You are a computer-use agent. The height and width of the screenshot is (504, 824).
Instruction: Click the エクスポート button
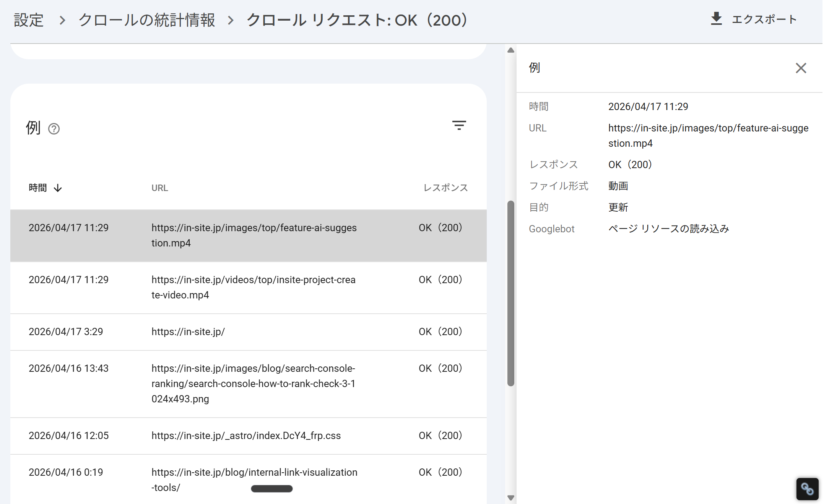763,18
